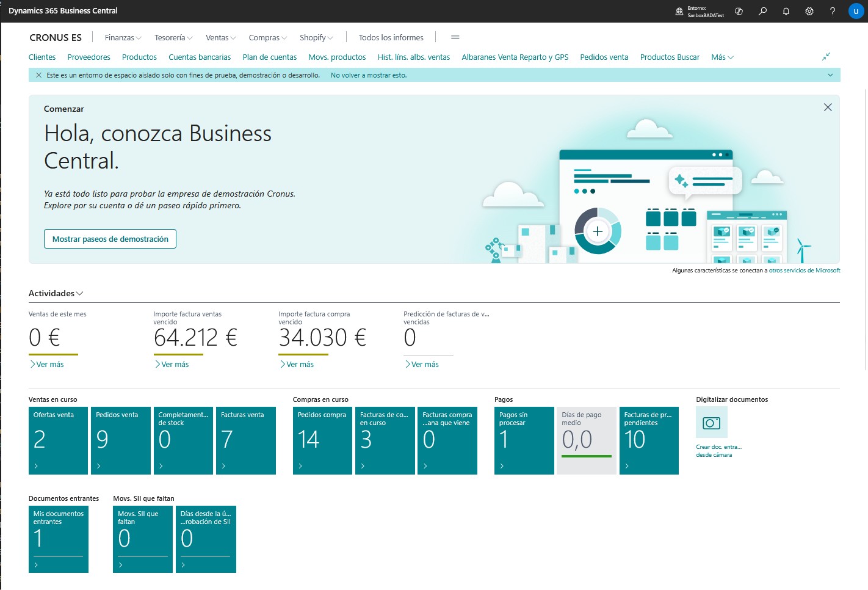Open the settings gear icon

click(x=809, y=11)
